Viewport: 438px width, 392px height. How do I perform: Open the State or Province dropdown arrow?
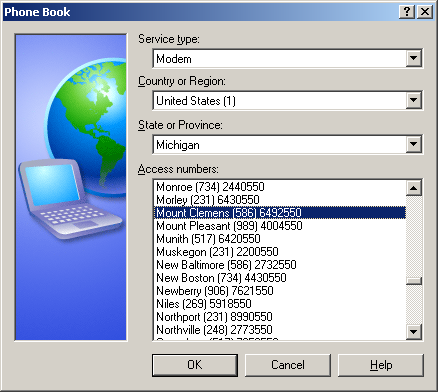click(x=414, y=144)
